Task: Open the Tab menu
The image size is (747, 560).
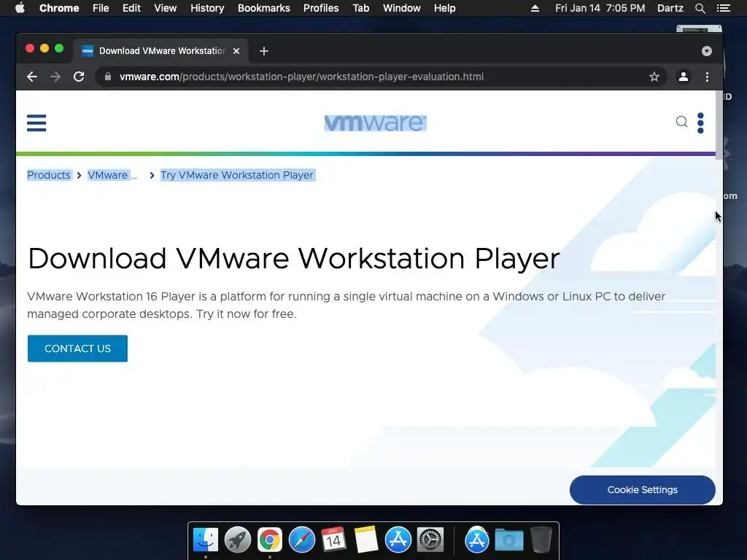Action: 361,8
